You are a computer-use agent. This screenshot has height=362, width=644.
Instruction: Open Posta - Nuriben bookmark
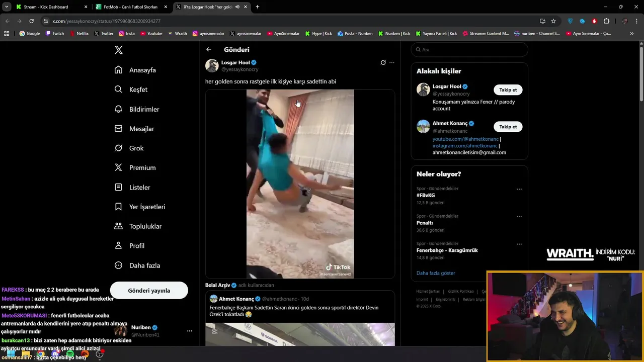355,34
